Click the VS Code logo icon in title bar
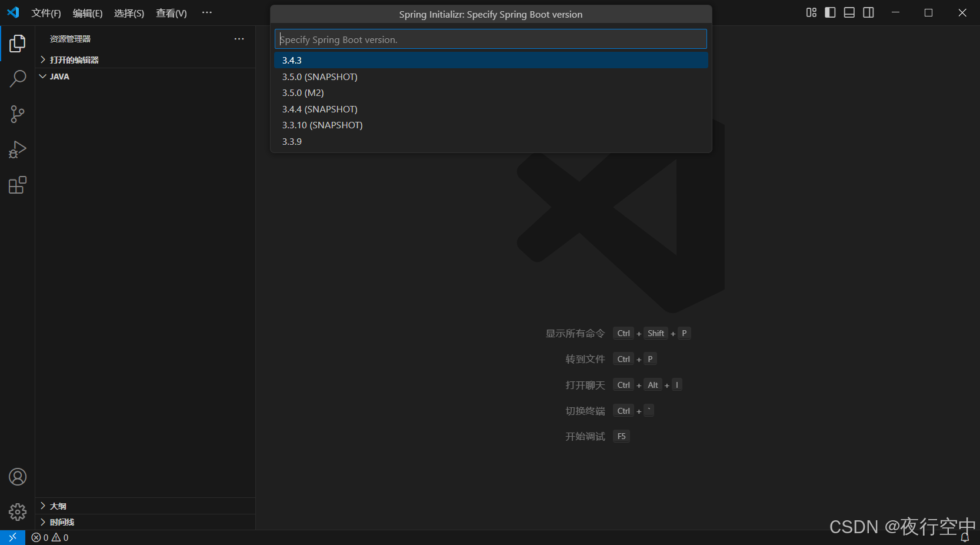The width and height of the screenshot is (980, 545). pos(13,12)
